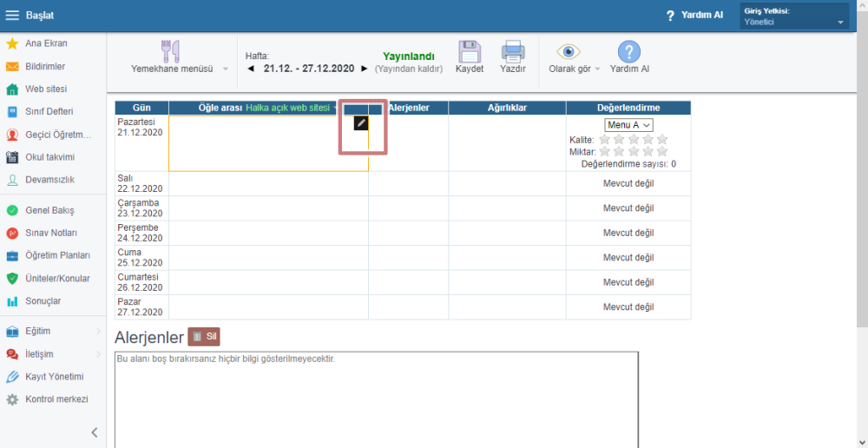Image resolution: width=868 pixels, height=448 pixels.
Task: Open Üniteler/Konular shield icon
Action: click(12, 279)
